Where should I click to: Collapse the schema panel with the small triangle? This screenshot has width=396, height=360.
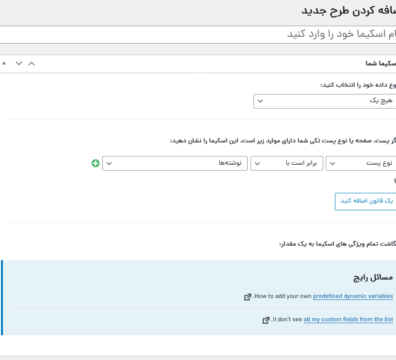click(x=4, y=63)
